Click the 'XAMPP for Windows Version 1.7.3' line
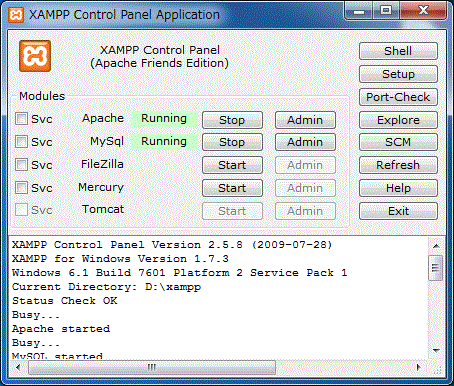The height and width of the screenshot is (386, 454). pyautogui.click(x=120, y=259)
